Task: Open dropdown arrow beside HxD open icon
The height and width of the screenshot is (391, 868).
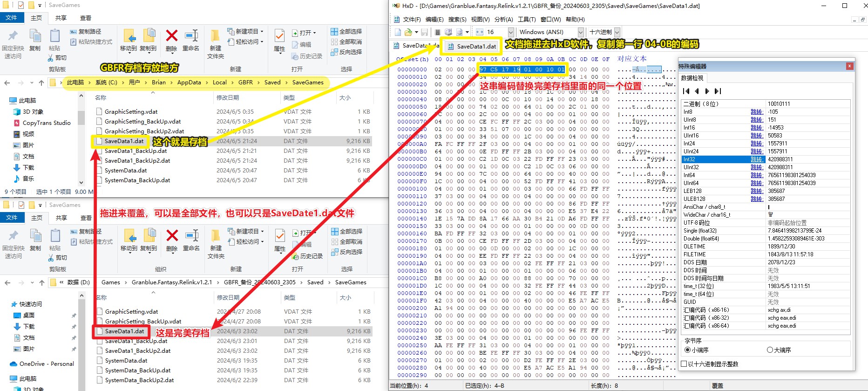Action: tap(416, 32)
